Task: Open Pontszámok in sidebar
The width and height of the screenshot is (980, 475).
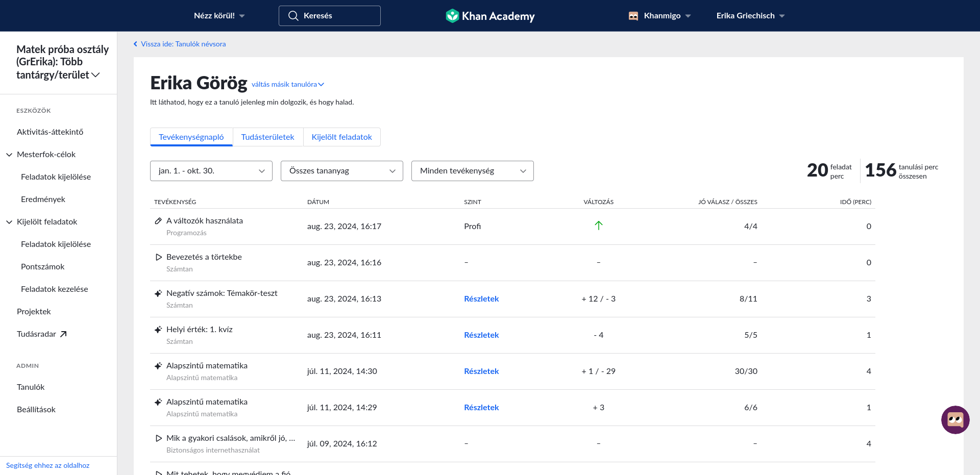Action: tap(43, 266)
